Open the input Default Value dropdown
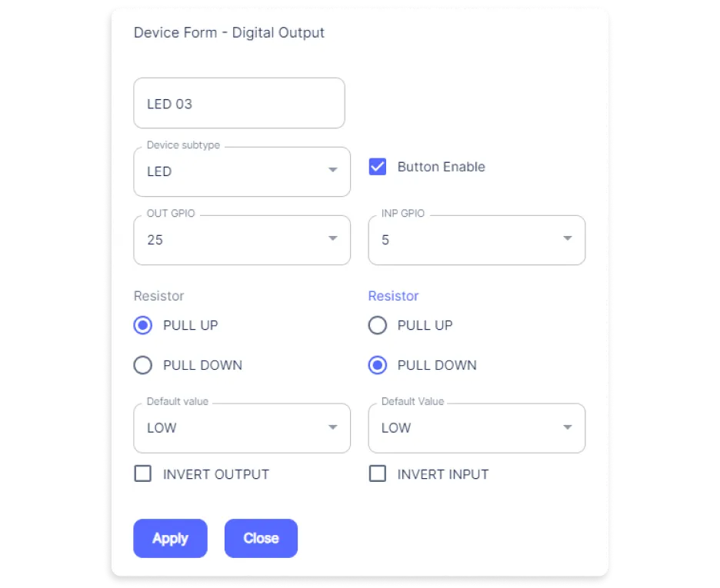 point(477,428)
